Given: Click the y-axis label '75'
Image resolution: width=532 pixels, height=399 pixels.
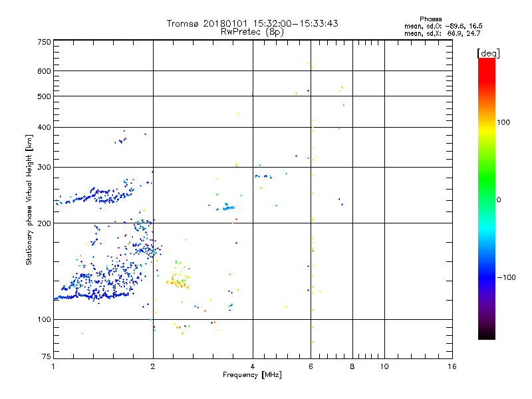Looking at the screenshot, I should pos(47,356).
